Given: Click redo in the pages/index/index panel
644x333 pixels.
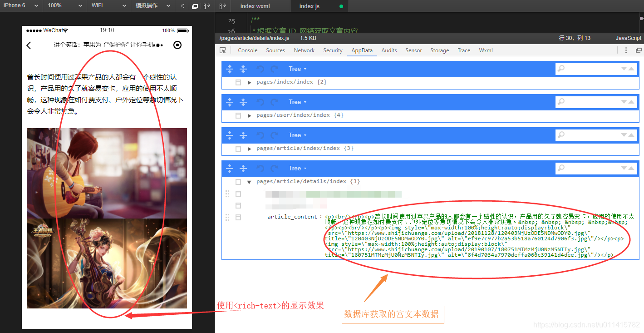Looking at the screenshot, I should [274, 69].
